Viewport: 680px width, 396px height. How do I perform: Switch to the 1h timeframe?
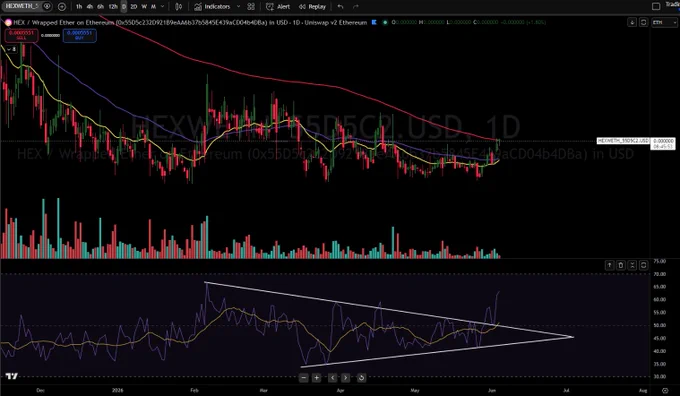tap(79, 7)
